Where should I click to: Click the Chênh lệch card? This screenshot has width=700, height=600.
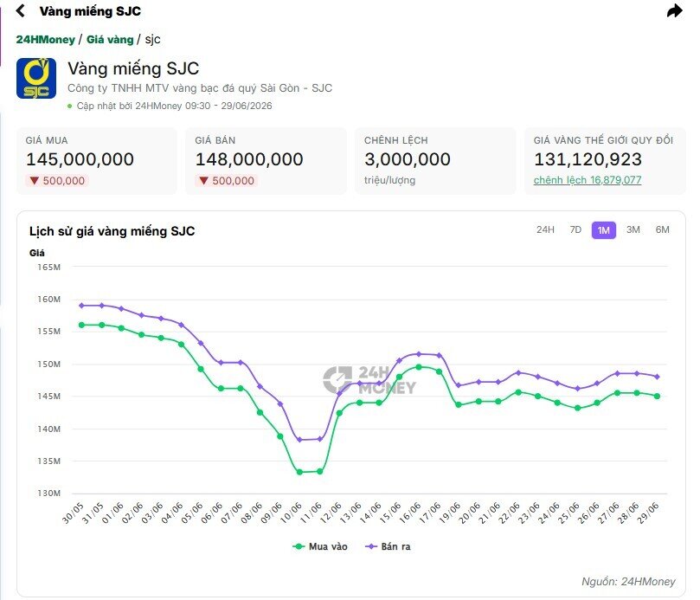[x=435, y=161]
